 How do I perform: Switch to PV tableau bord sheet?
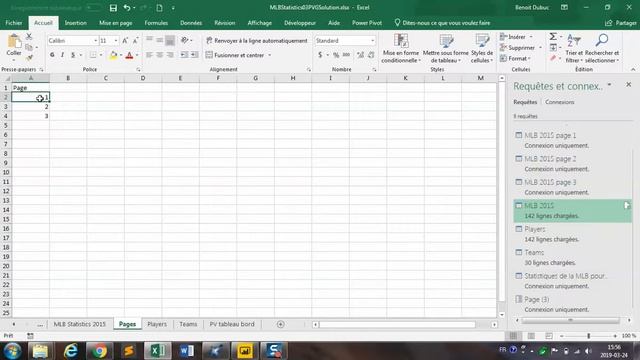232,324
